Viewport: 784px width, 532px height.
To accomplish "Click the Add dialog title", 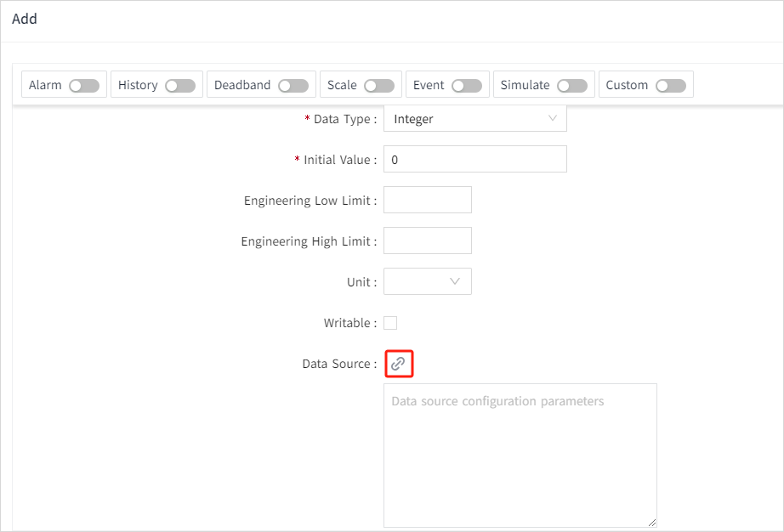I will click(x=25, y=19).
